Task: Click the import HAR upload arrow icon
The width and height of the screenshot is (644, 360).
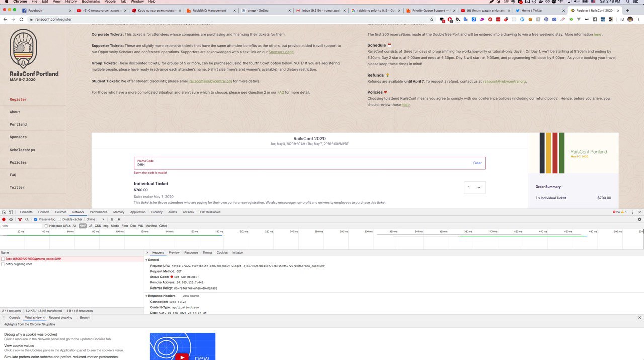Action: point(112,219)
